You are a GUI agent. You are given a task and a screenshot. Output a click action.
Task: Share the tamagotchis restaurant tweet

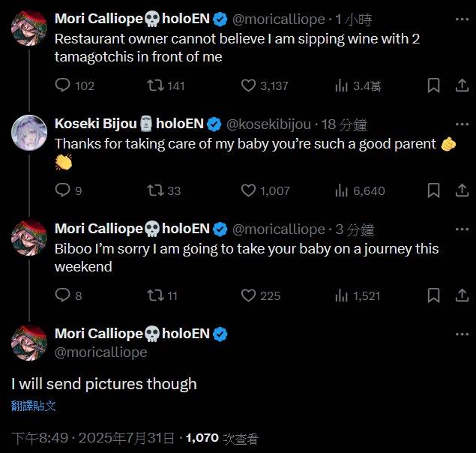462,85
